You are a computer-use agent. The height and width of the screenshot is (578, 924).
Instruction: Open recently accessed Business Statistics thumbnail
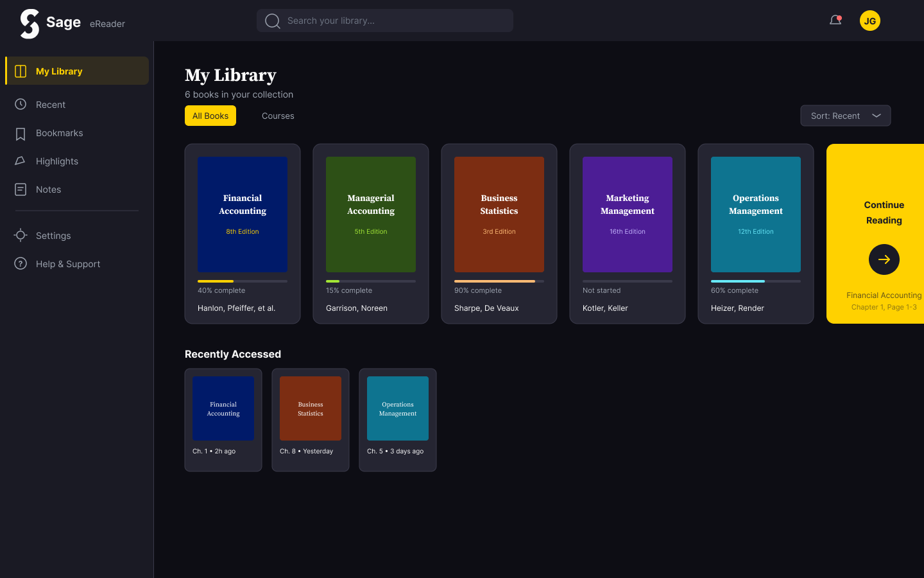(x=311, y=408)
